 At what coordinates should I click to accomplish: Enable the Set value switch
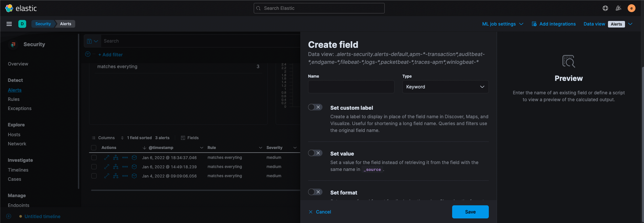(x=315, y=153)
